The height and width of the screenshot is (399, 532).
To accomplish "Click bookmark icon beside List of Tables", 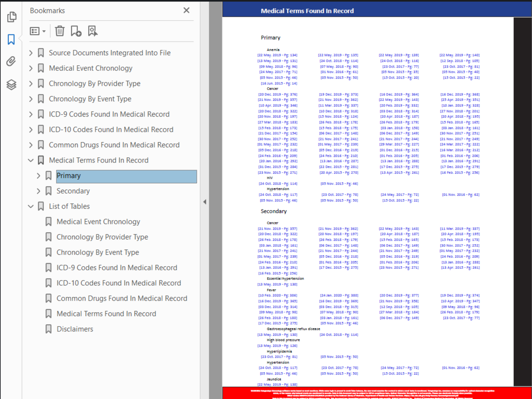I will 41,206.
